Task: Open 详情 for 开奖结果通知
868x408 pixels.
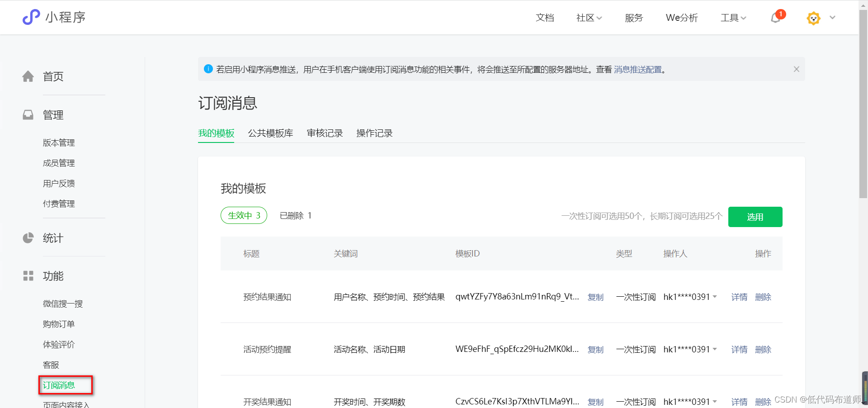Action: coord(739,402)
